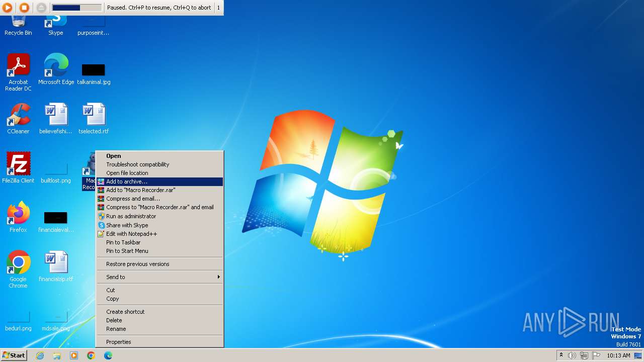Screen dimensions: 644x362
Task: Choose Open in context menu
Action: (x=159, y=156)
